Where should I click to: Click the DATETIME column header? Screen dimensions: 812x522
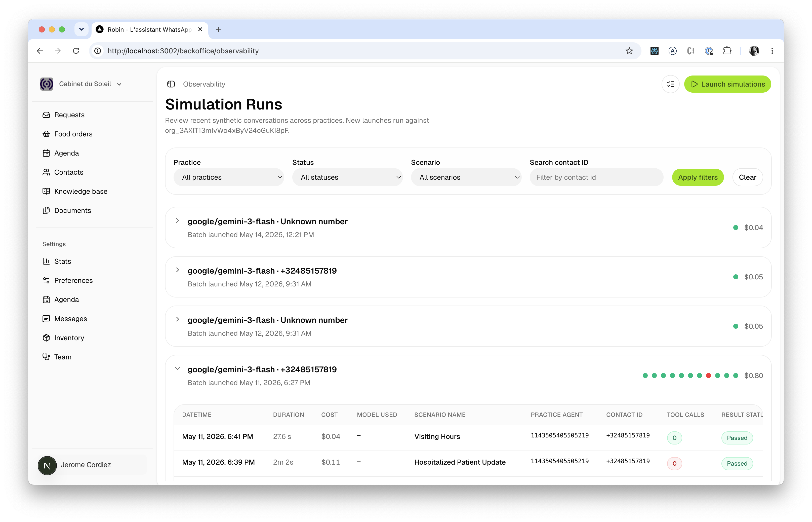click(x=196, y=415)
